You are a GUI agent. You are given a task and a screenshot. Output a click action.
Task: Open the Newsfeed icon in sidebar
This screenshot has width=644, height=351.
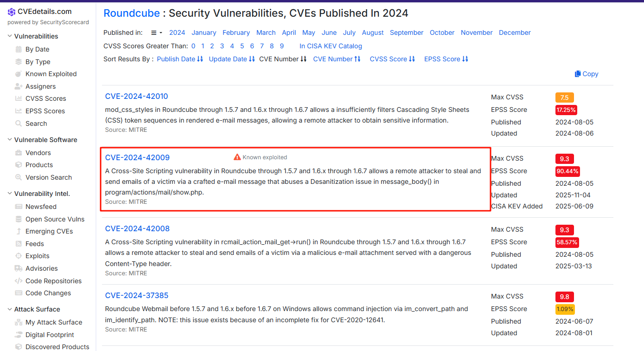tap(19, 207)
